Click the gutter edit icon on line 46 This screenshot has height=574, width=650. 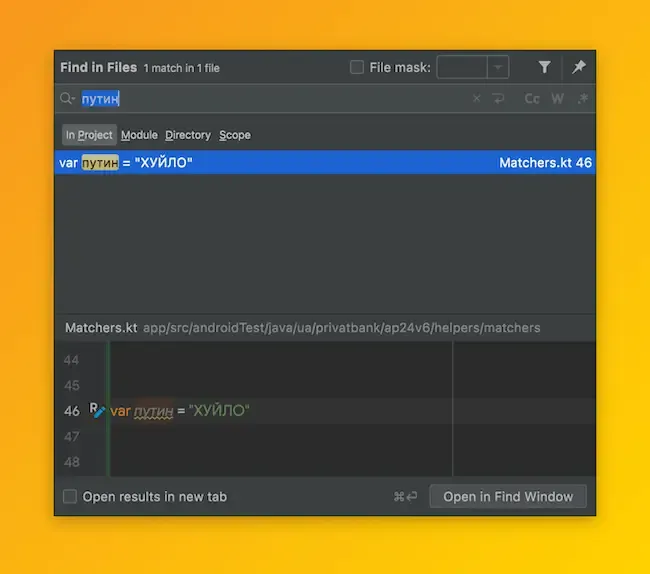coord(99,411)
